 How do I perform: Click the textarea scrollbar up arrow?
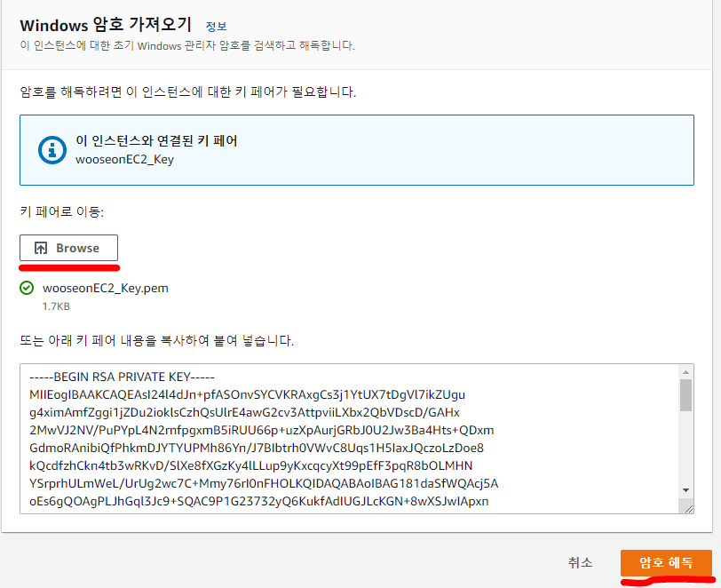coord(685,372)
